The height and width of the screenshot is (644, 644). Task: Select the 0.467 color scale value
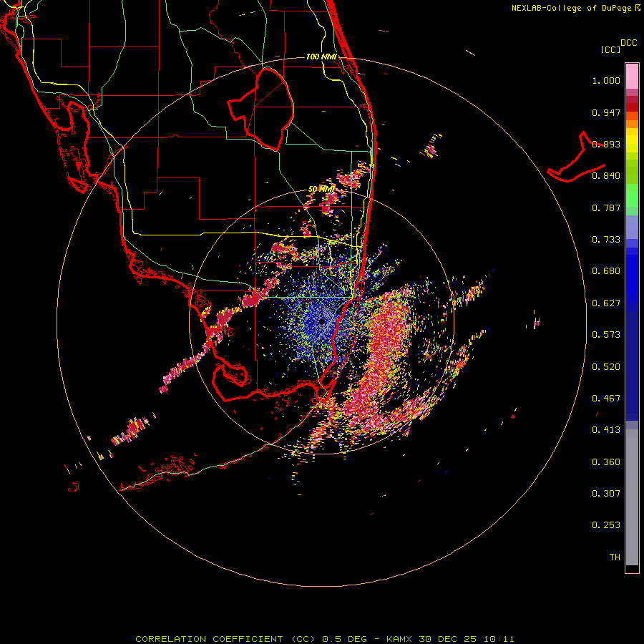(x=606, y=399)
